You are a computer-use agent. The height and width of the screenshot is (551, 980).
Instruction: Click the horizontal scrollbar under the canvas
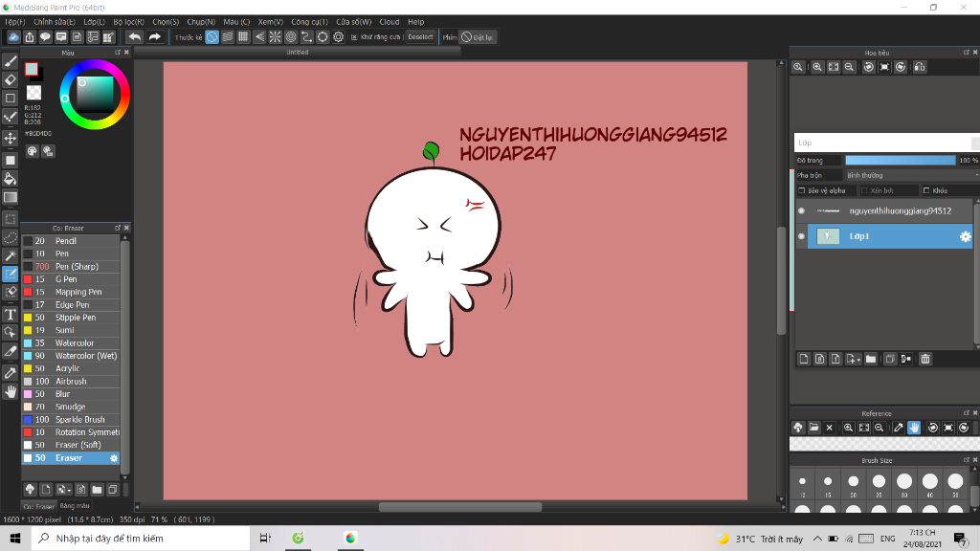(x=460, y=507)
